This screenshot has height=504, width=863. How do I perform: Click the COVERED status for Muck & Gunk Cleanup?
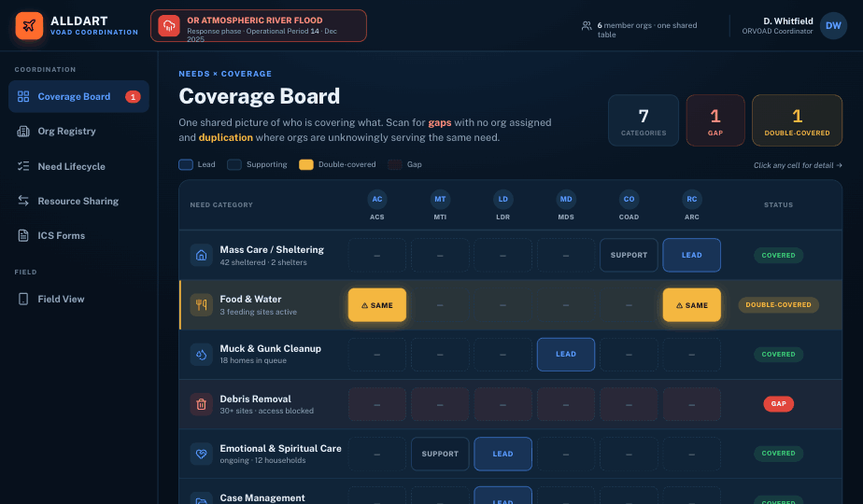click(x=778, y=355)
